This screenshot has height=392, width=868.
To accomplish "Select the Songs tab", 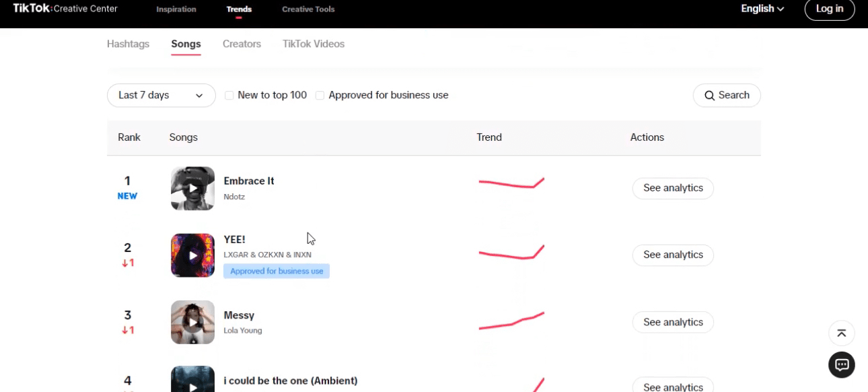I will 186,44.
